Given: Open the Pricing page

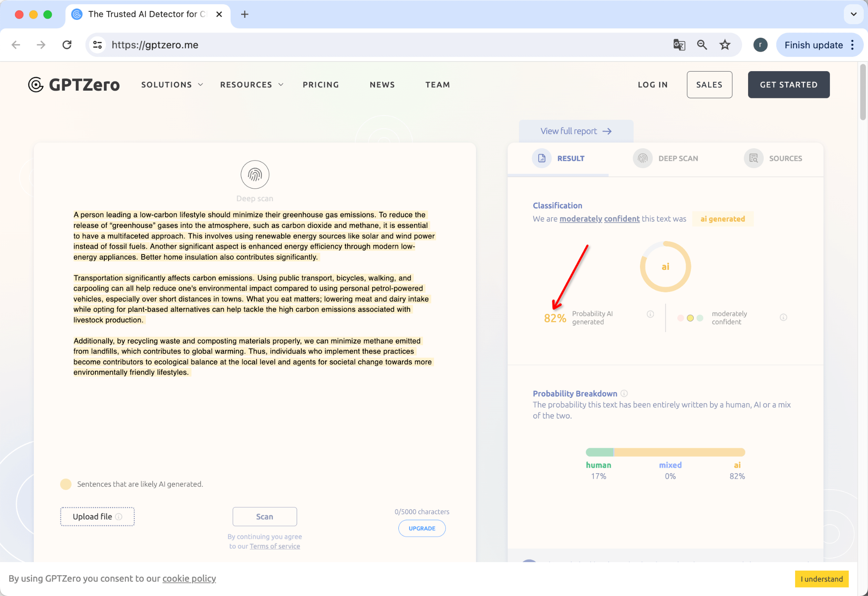Looking at the screenshot, I should [x=321, y=85].
